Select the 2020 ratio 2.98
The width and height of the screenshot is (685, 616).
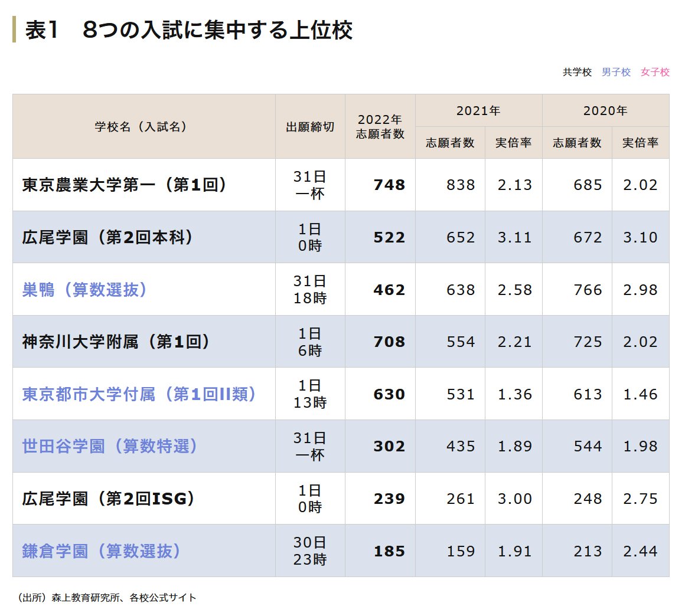click(641, 290)
